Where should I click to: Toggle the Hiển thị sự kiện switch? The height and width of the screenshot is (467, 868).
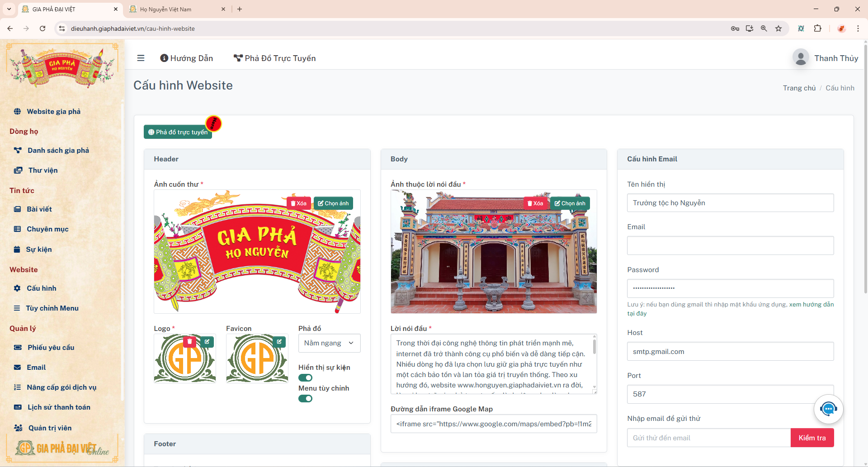(305, 378)
